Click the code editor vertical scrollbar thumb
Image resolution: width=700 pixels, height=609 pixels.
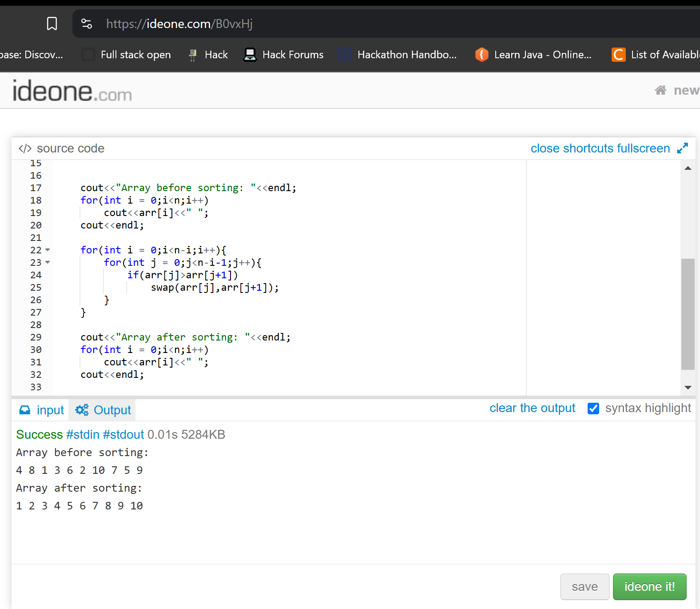pyautogui.click(x=688, y=314)
